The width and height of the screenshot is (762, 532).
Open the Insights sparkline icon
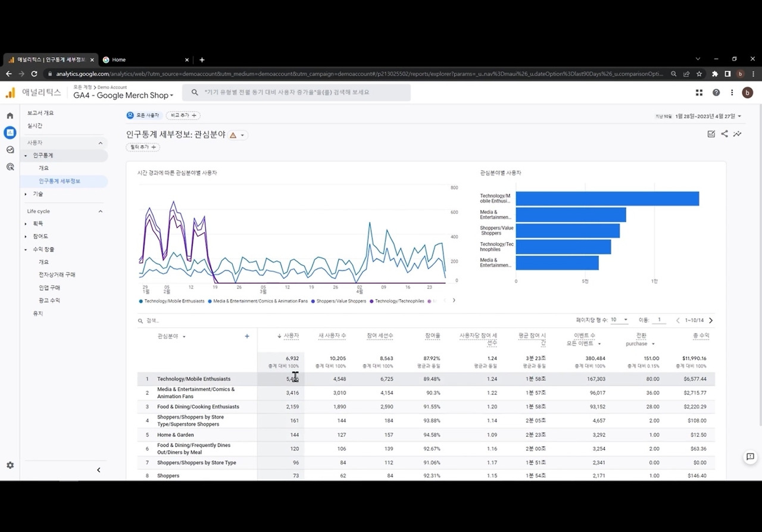[x=738, y=134]
